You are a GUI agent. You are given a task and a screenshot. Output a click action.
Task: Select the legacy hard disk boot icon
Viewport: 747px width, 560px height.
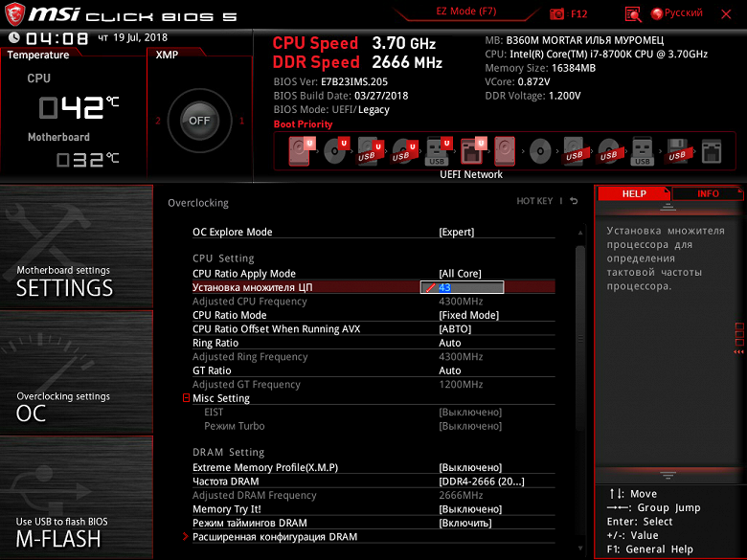(x=505, y=151)
